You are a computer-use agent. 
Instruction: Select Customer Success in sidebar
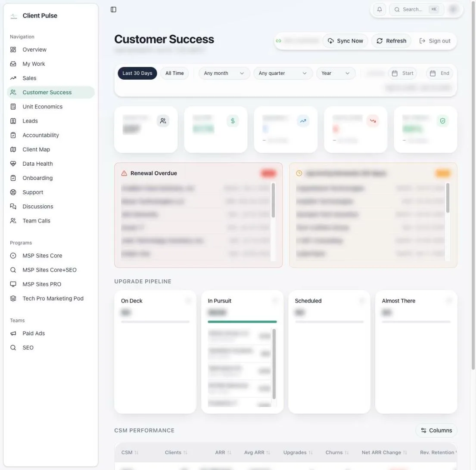coord(50,92)
